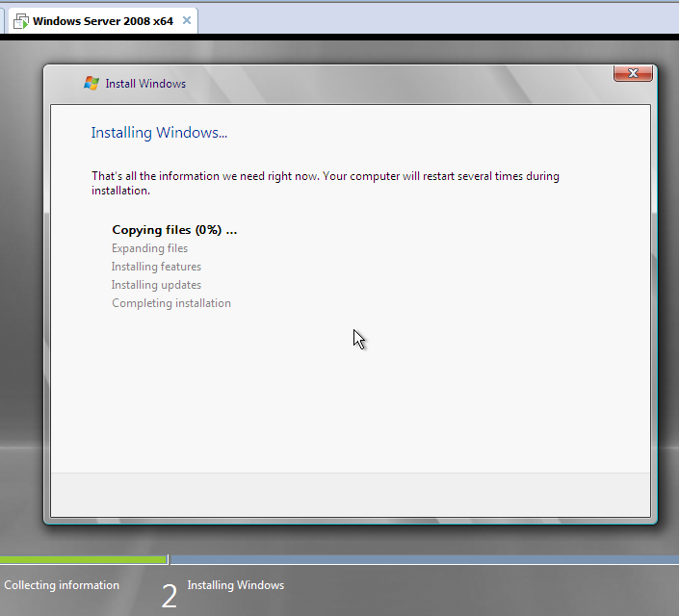Screen dimensions: 679x616
Task: Click the 'Copying files (0%) ...' step
Action: pos(174,230)
